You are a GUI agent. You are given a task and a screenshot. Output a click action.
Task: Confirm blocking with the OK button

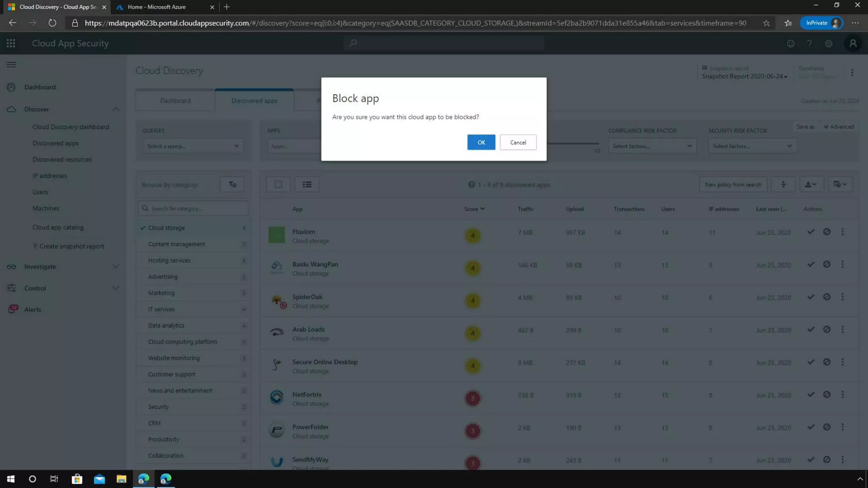point(481,142)
